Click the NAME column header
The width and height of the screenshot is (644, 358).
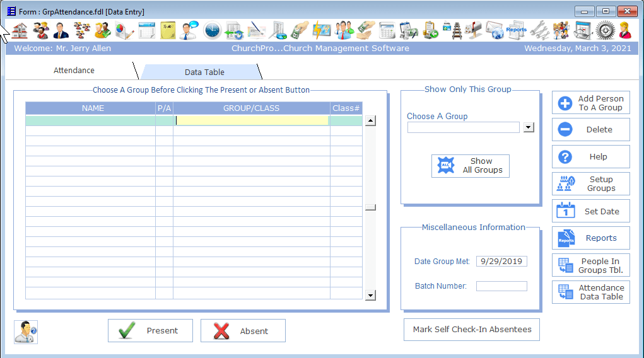90,108
